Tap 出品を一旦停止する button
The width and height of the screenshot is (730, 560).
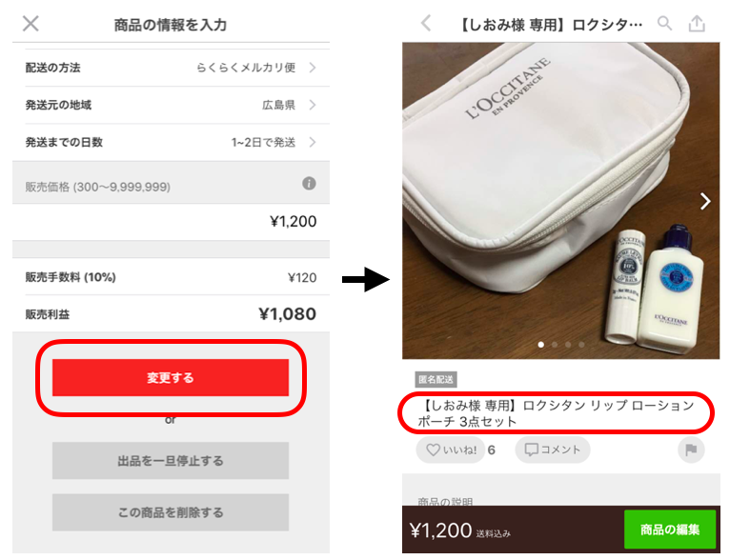click(x=171, y=460)
